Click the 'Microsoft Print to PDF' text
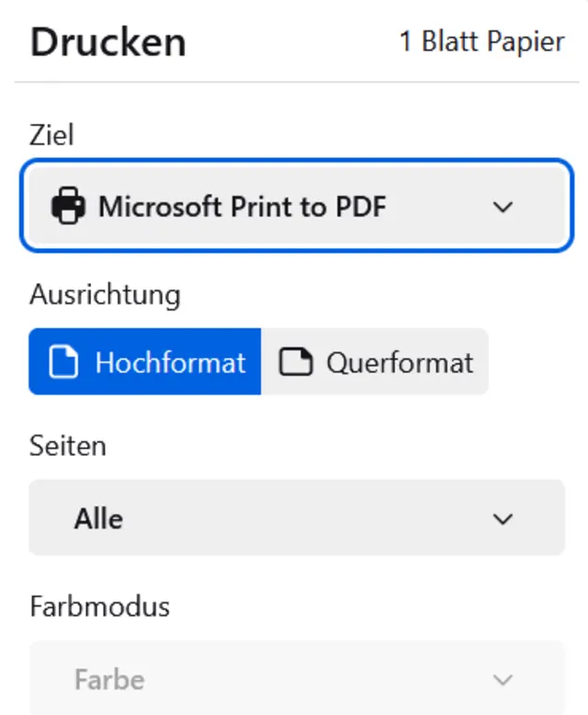 (x=243, y=207)
